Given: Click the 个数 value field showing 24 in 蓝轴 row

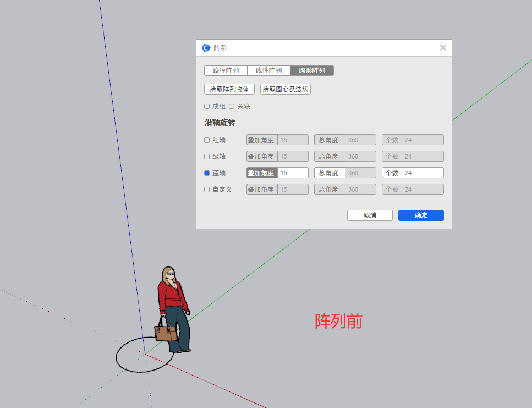Looking at the screenshot, I should (x=422, y=173).
